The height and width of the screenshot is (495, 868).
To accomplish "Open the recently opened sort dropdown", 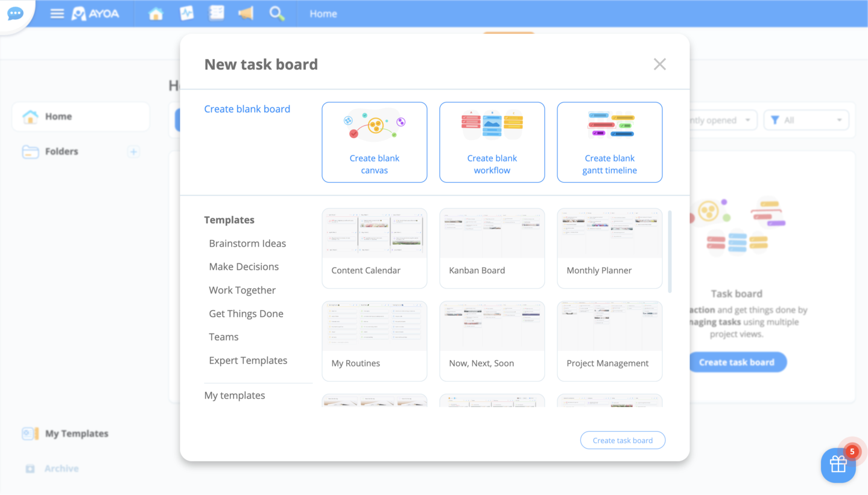I will click(721, 120).
